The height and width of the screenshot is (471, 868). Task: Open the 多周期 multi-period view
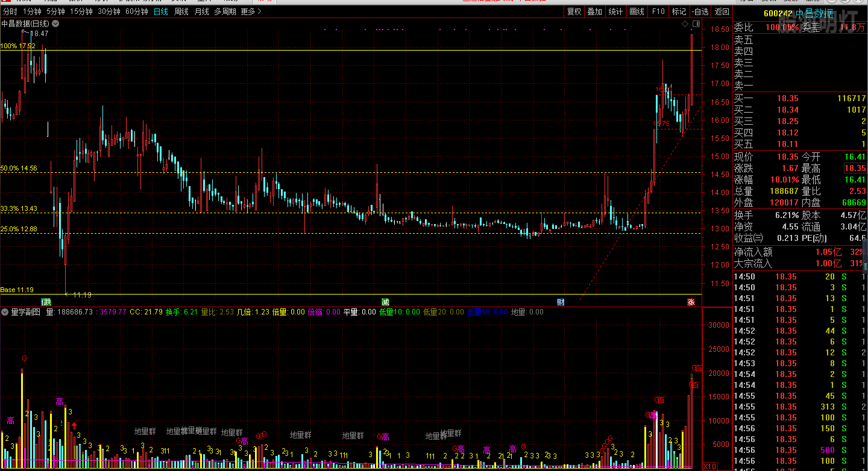225,11
